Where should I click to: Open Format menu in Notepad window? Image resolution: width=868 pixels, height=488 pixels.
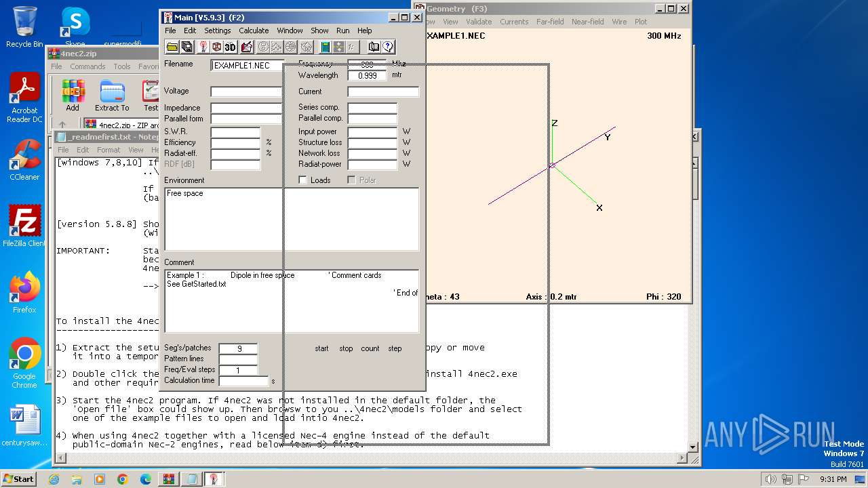(108, 150)
